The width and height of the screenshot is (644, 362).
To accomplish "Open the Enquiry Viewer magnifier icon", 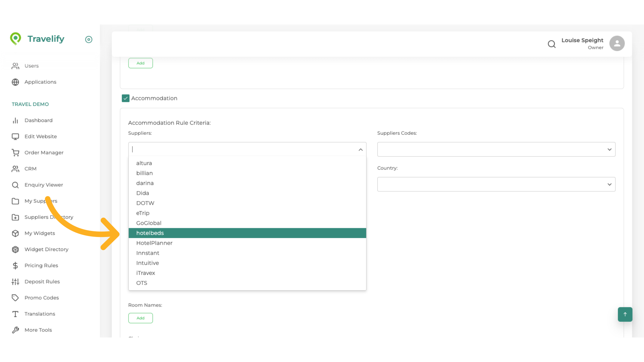I will click(15, 185).
